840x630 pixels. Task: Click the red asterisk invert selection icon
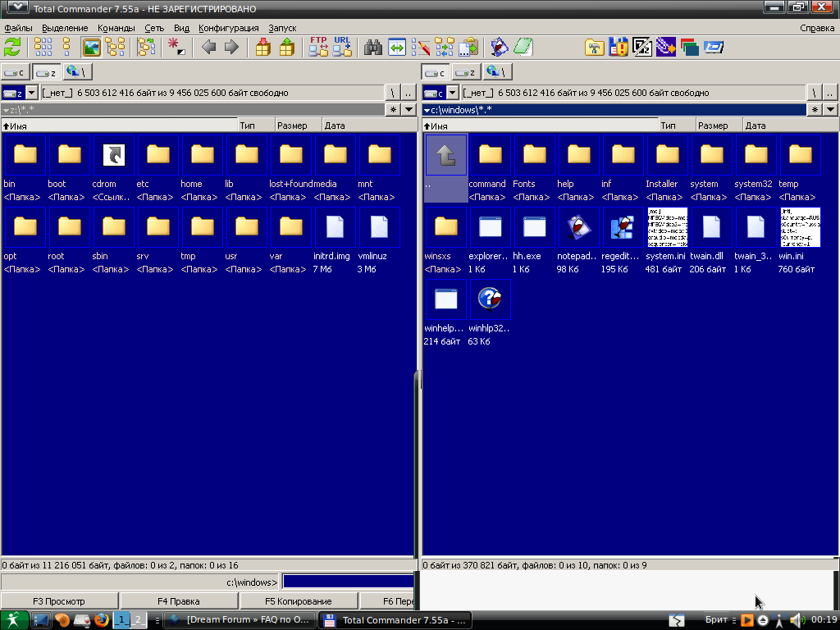176,47
